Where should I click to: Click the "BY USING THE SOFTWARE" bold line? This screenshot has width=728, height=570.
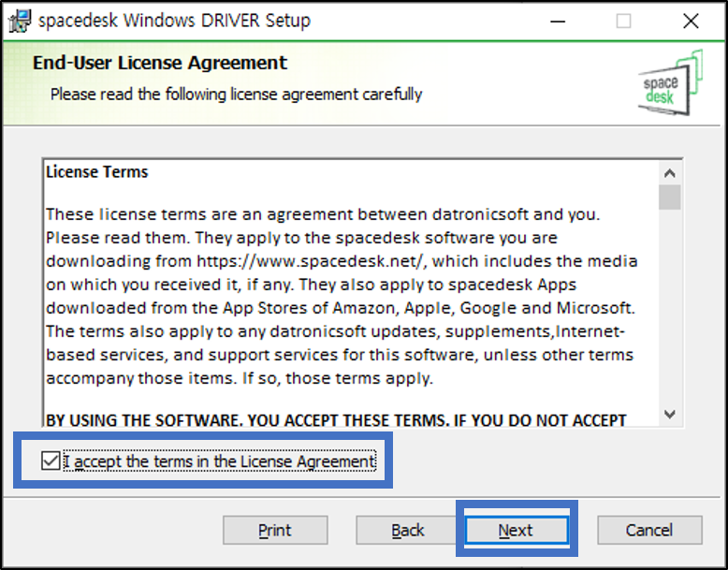pos(336,420)
